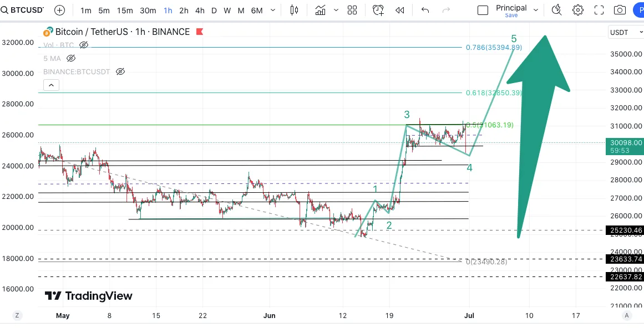Select the 0(23490.28) Fibonacci label
This screenshot has height=328, width=644.
486,262
